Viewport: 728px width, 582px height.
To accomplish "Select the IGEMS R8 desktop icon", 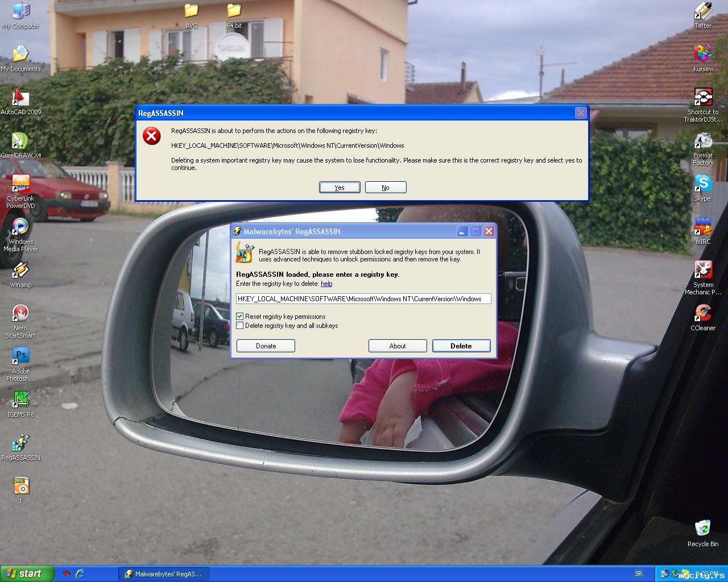I will pos(20,404).
